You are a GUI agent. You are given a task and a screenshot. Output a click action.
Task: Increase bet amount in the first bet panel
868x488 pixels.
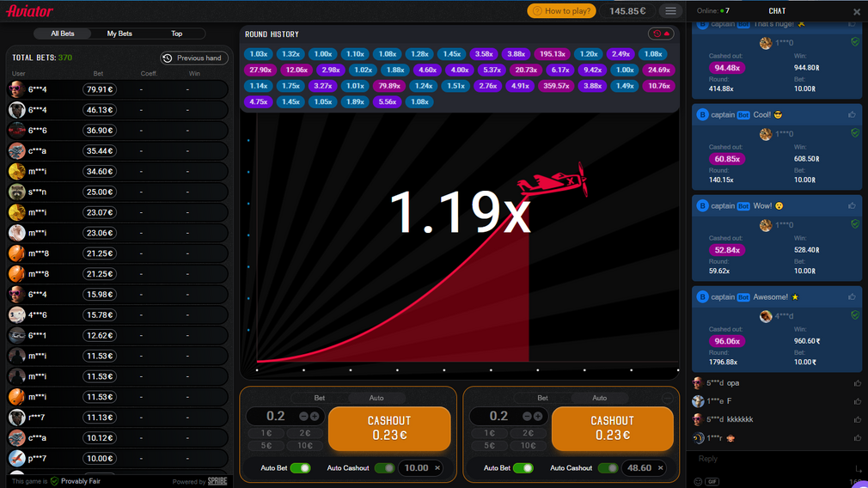pos(315,416)
